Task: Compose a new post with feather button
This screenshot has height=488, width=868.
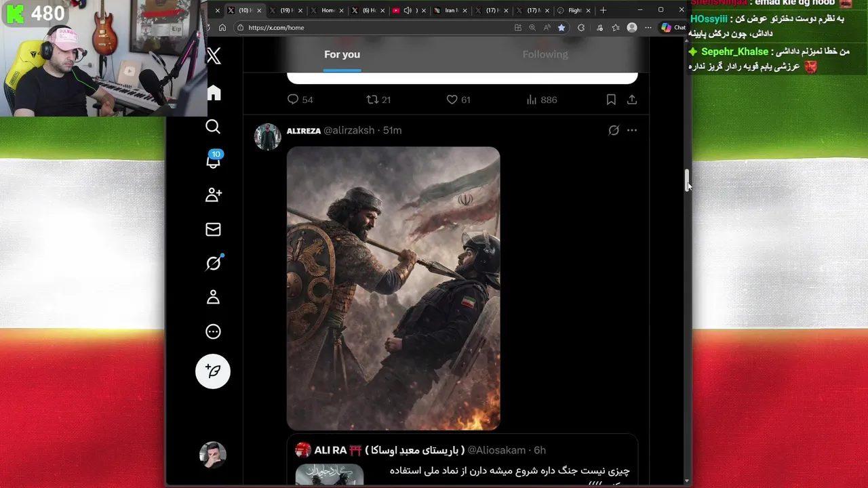Action: tap(213, 371)
